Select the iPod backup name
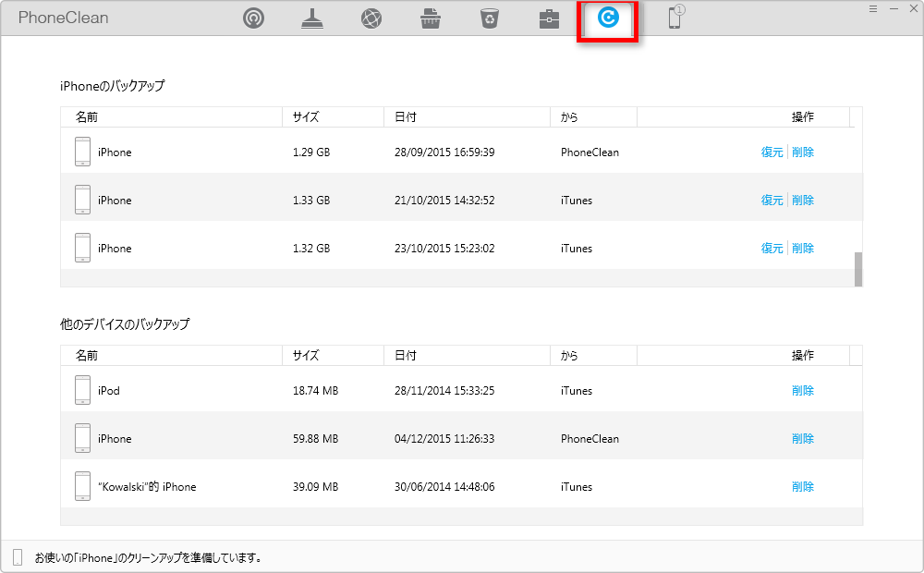Viewport: 924px width, 573px height. click(108, 391)
